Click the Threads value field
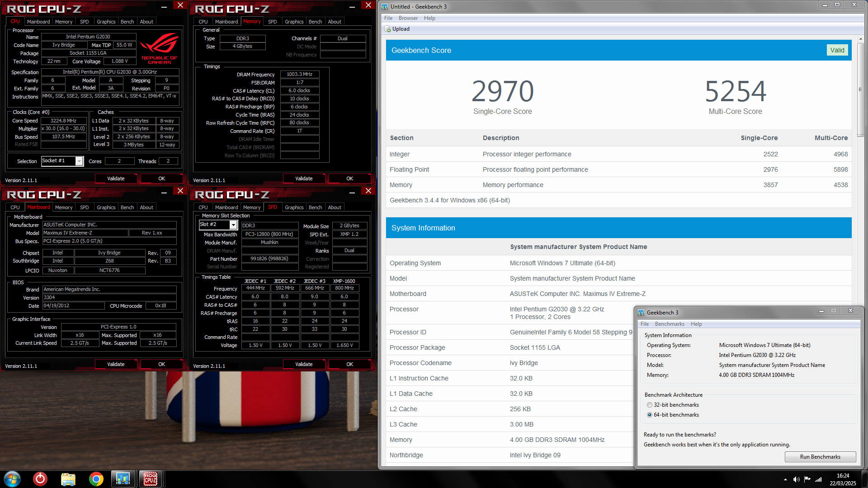 pyautogui.click(x=168, y=161)
